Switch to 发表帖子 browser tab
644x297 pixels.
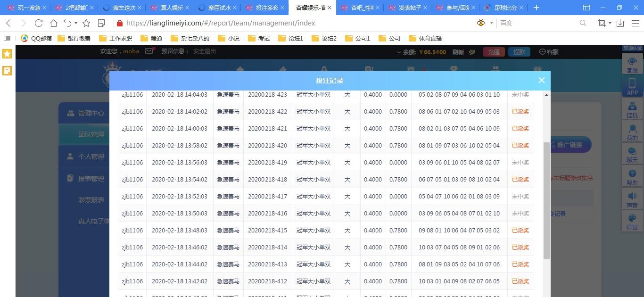[x=407, y=8]
